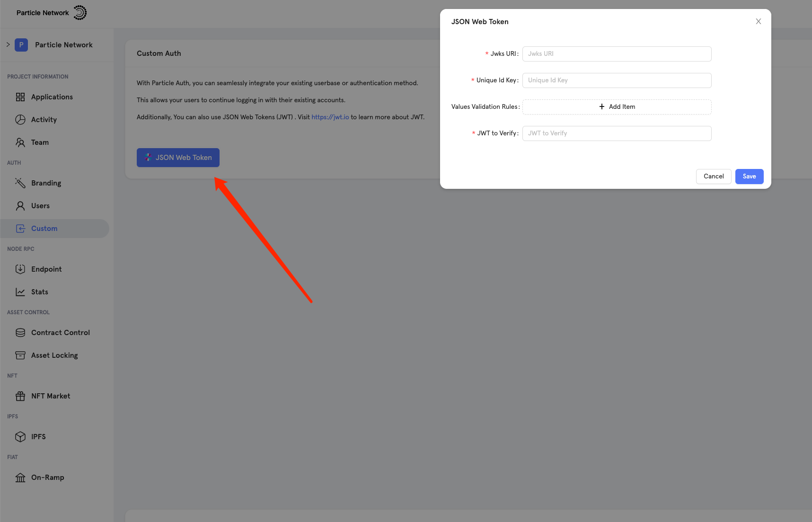Viewport: 812px width, 522px height.
Task: Go to Asset Locking
Action: 55,355
